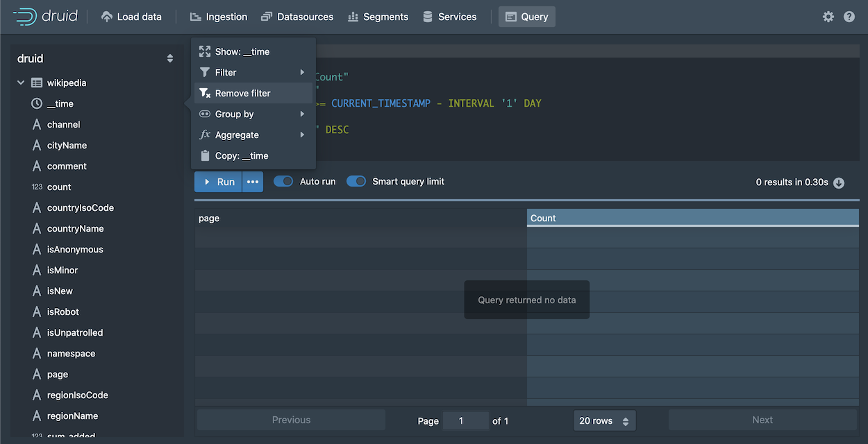Go to the Services tab
Screen dimensions: 868x444
(x=449, y=17)
